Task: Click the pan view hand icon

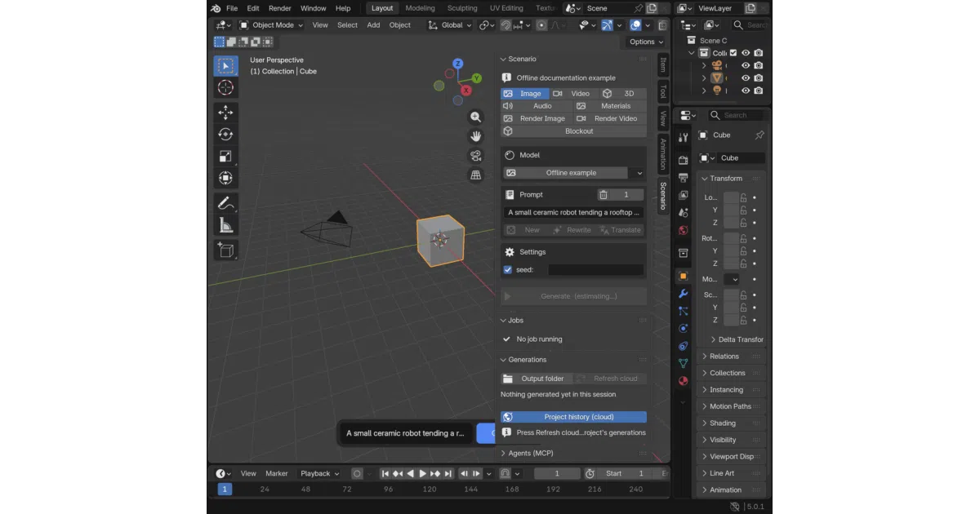Action: pos(476,136)
